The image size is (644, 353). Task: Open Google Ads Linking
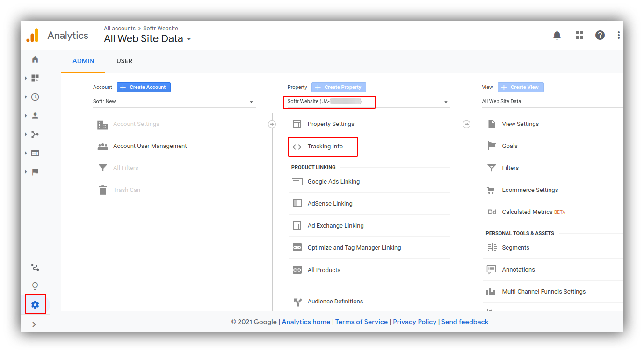(333, 182)
